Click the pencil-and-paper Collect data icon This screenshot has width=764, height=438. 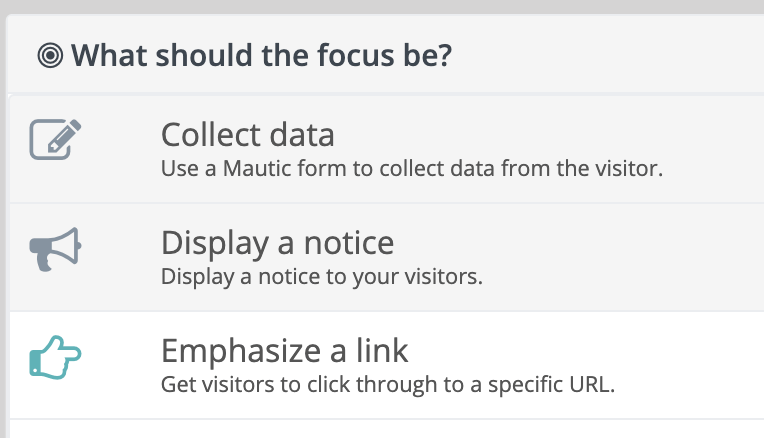point(55,140)
